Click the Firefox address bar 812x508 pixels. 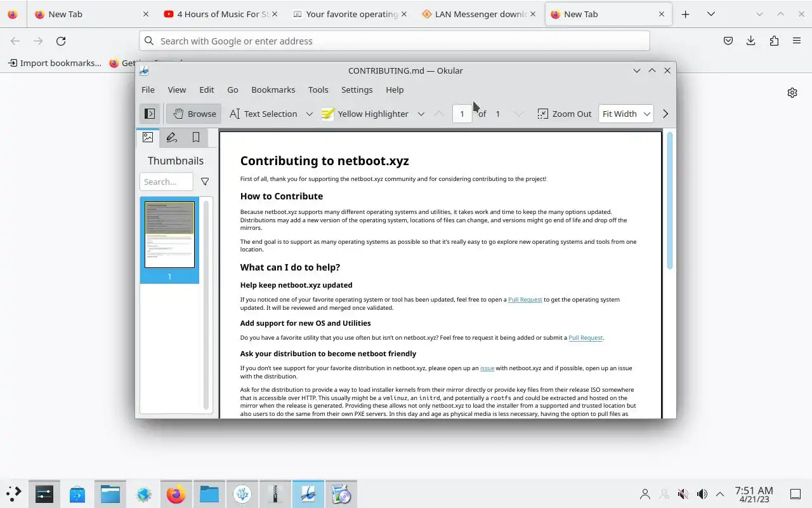point(395,41)
